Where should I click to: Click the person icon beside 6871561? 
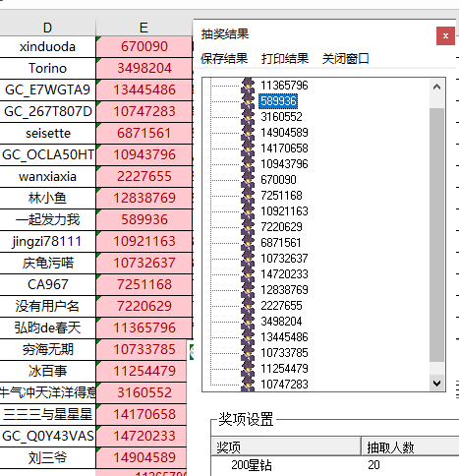point(248,243)
